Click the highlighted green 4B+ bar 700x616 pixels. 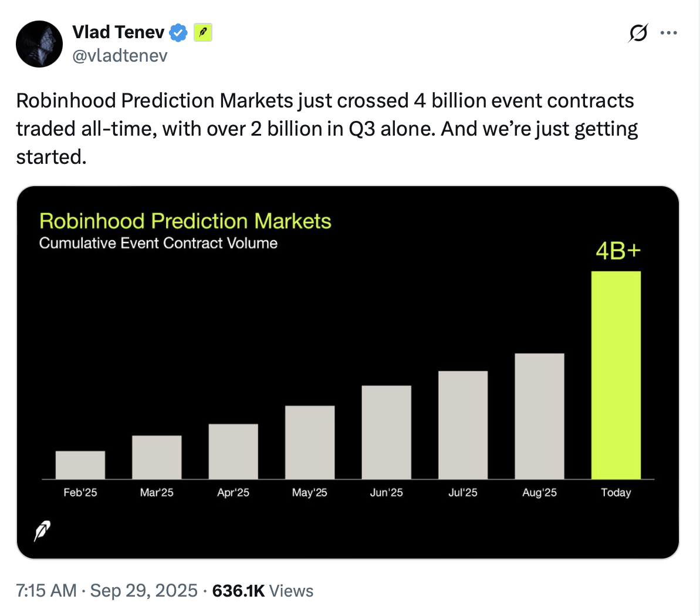pos(616,376)
